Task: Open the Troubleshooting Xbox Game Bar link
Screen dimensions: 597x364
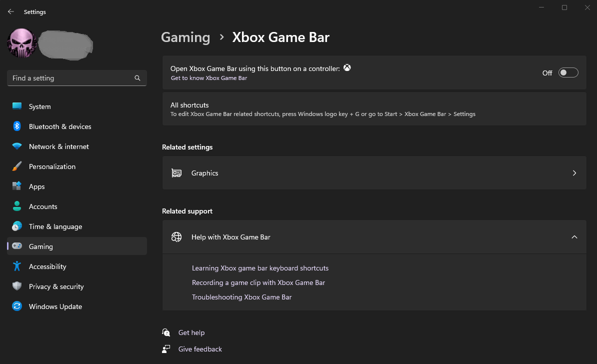Action: [242, 297]
